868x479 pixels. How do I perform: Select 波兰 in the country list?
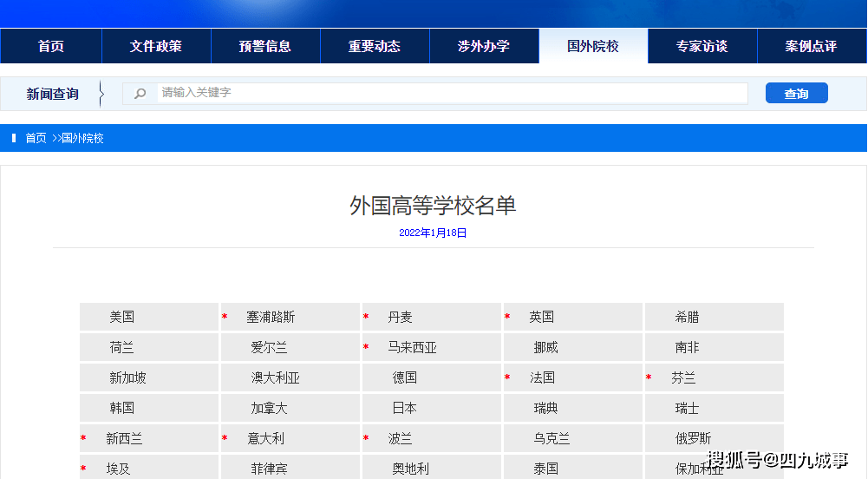[401, 438]
